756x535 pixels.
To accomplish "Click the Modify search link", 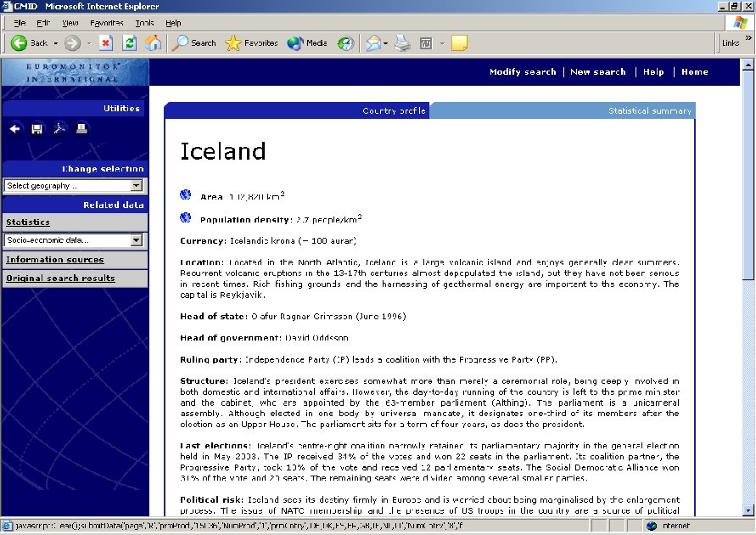I will tap(523, 72).
